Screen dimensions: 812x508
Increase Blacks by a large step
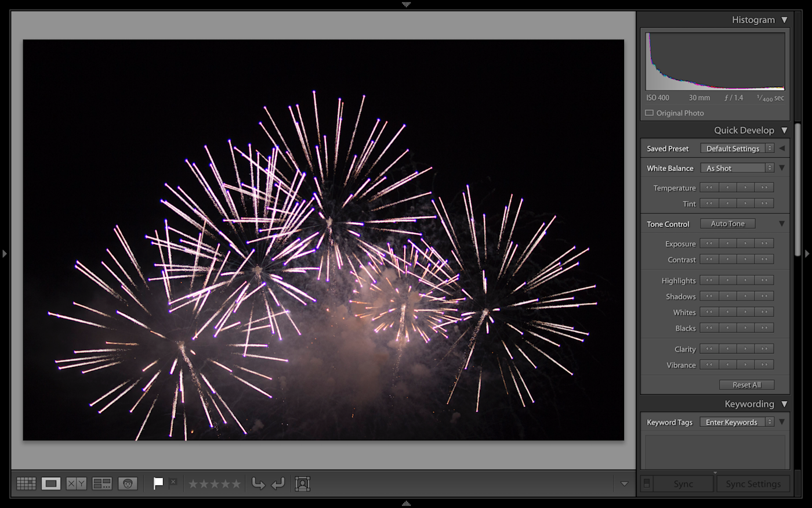tap(764, 328)
